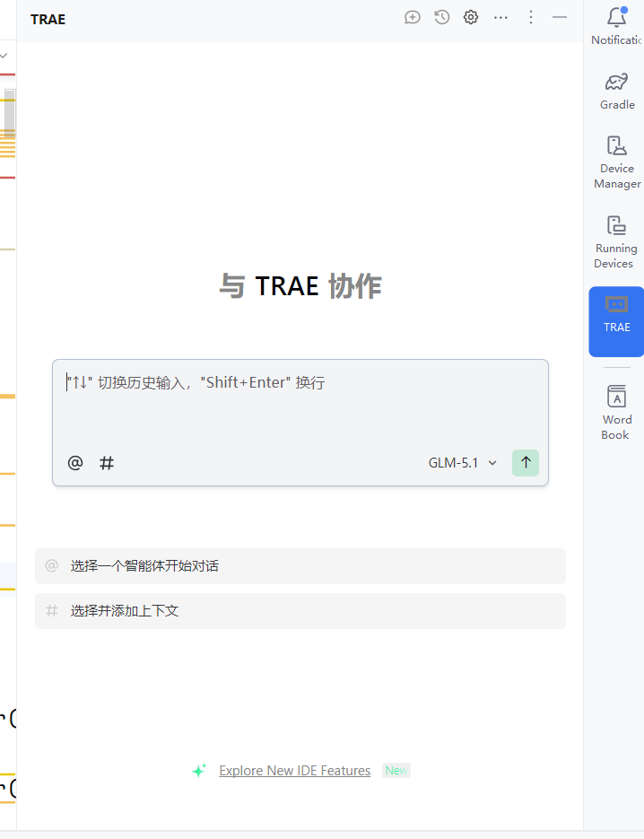The width and height of the screenshot is (644, 839).
Task: Open Running Devices tool window
Action: pyautogui.click(x=617, y=241)
